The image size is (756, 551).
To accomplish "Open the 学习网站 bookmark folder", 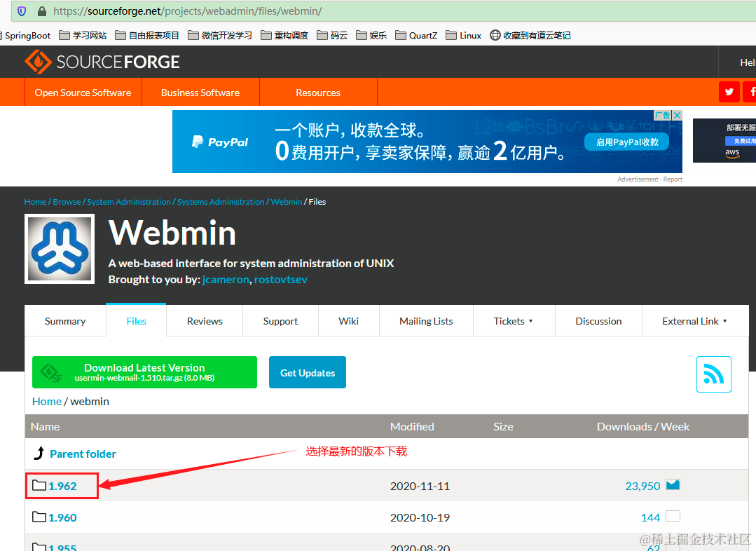I will click(x=83, y=35).
